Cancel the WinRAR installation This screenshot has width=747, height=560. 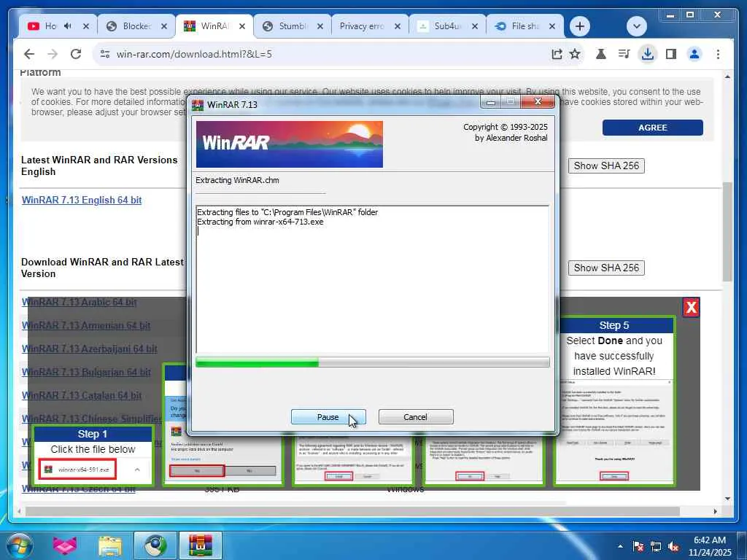[415, 416]
